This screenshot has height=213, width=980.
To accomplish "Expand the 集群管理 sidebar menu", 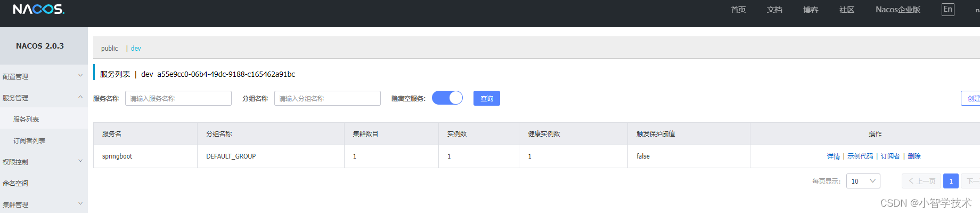I will coord(44,204).
